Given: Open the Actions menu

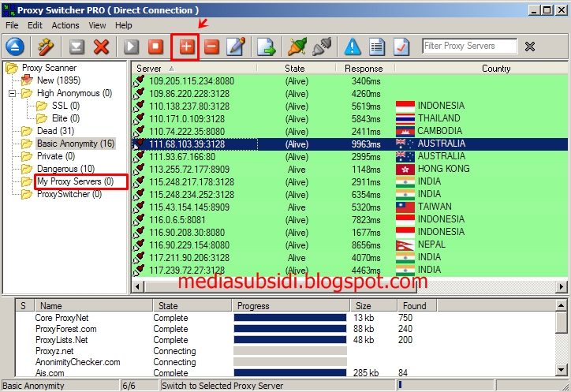Looking at the screenshot, I should (65, 25).
